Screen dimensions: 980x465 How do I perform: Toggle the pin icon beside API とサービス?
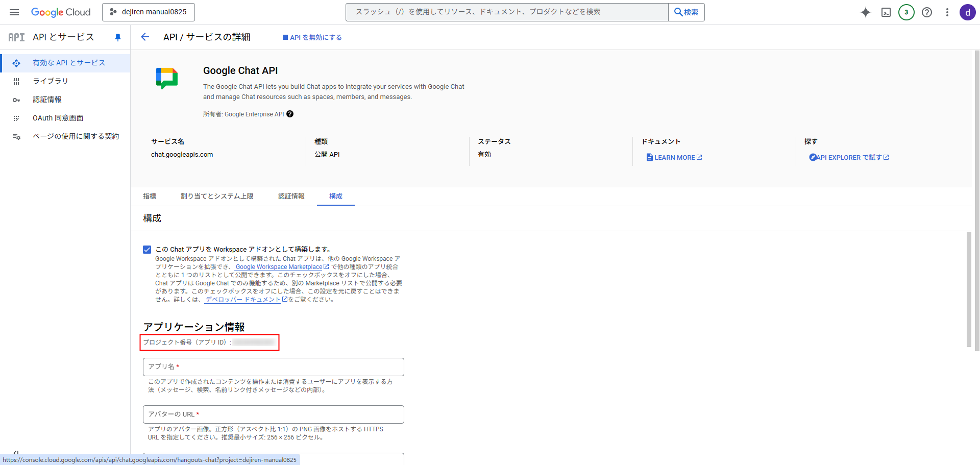(118, 37)
